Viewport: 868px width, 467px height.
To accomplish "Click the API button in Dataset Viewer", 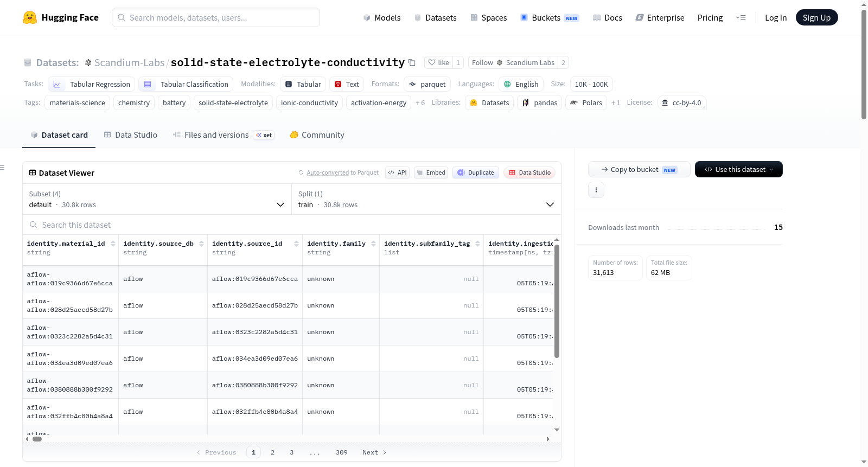I will tap(398, 172).
